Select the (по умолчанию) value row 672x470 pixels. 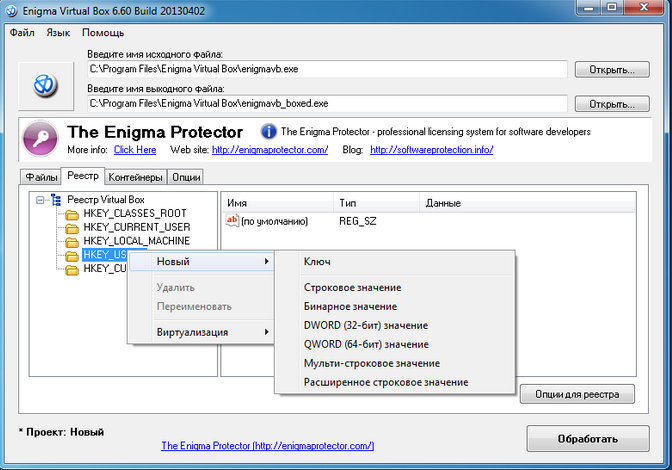tap(275, 222)
